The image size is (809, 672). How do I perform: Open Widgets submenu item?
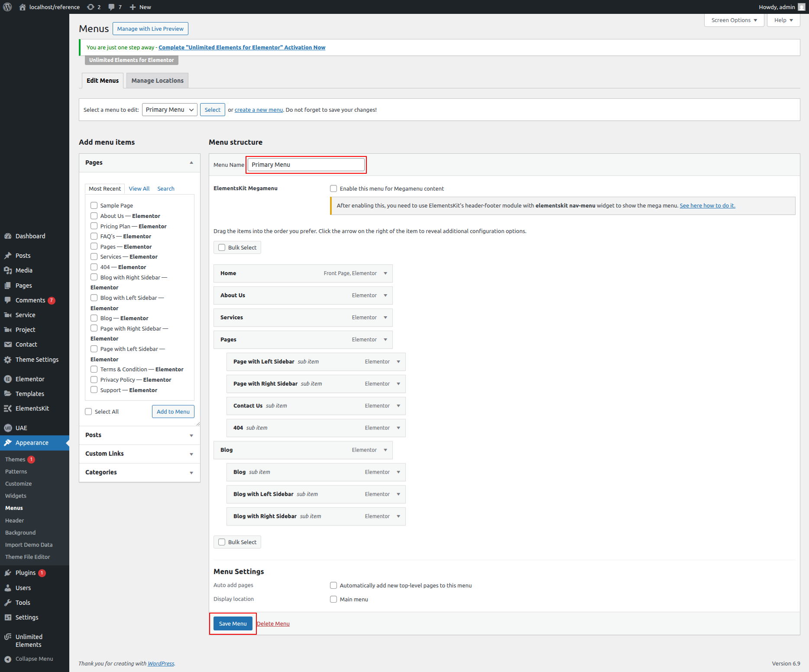[x=16, y=496]
